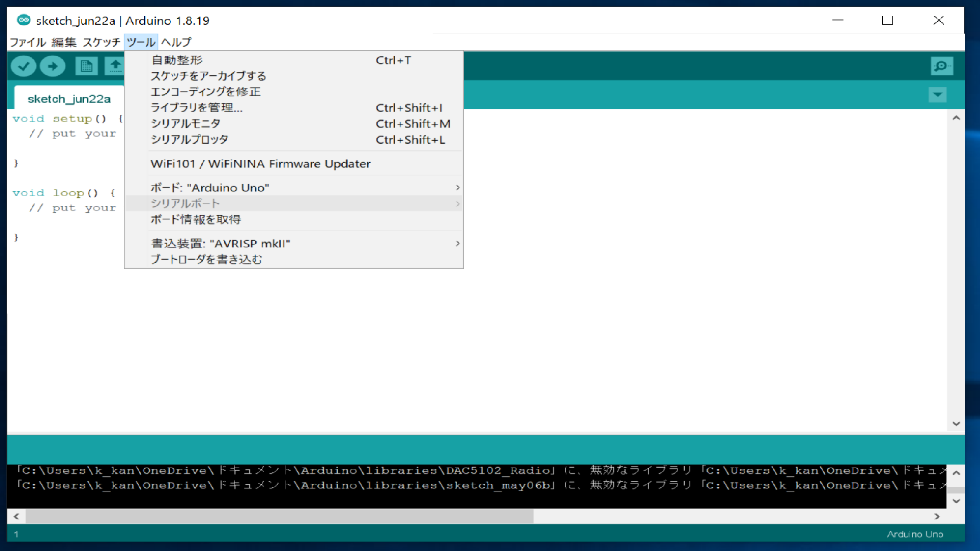The image size is (980, 551).
Task: Open Serial Monitor magnifier icon at top right
Action: click(x=941, y=66)
